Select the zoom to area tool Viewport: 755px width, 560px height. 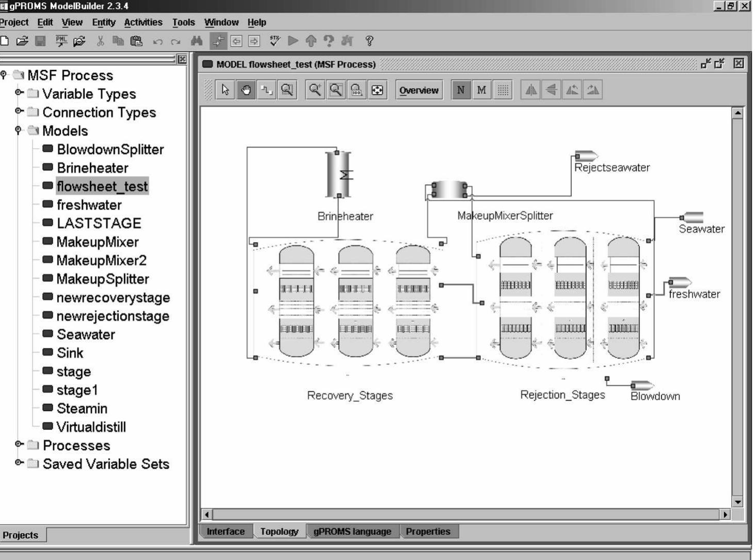[x=287, y=90]
